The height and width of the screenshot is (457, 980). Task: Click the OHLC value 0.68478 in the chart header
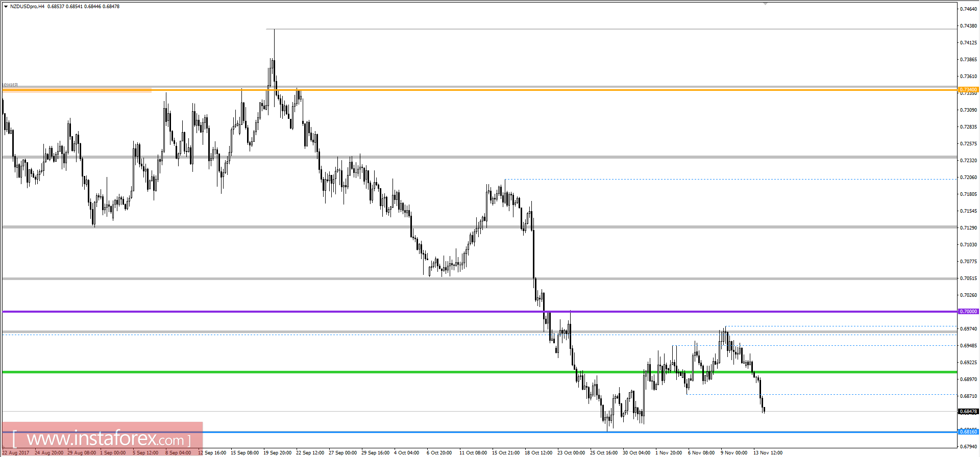pyautogui.click(x=111, y=7)
